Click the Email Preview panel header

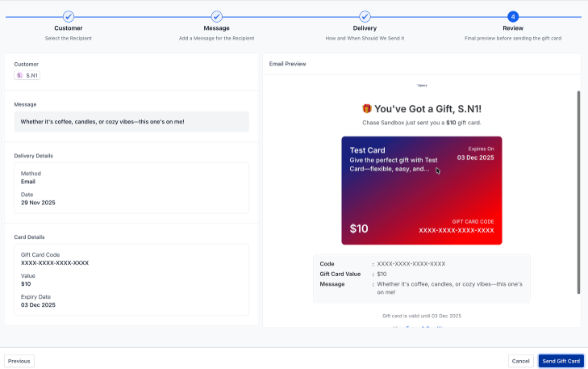click(x=288, y=63)
